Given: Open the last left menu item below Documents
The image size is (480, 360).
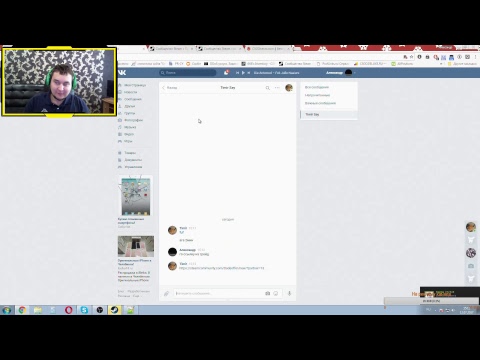Looking at the screenshot, I should coord(131,167).
